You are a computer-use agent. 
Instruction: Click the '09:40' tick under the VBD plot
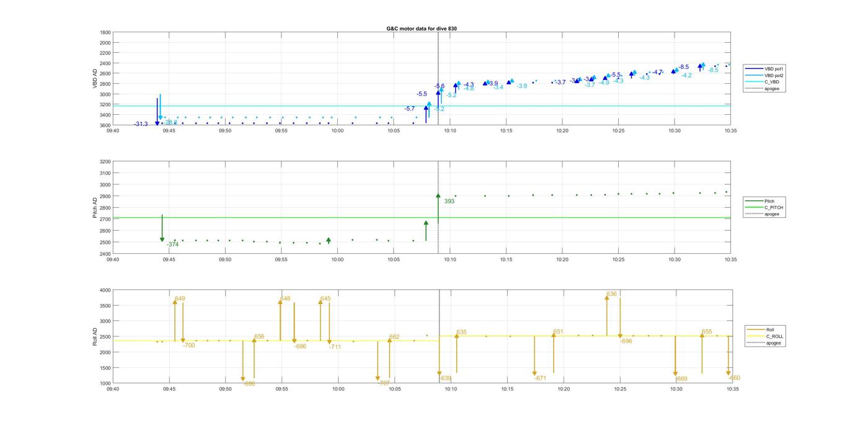113,131
